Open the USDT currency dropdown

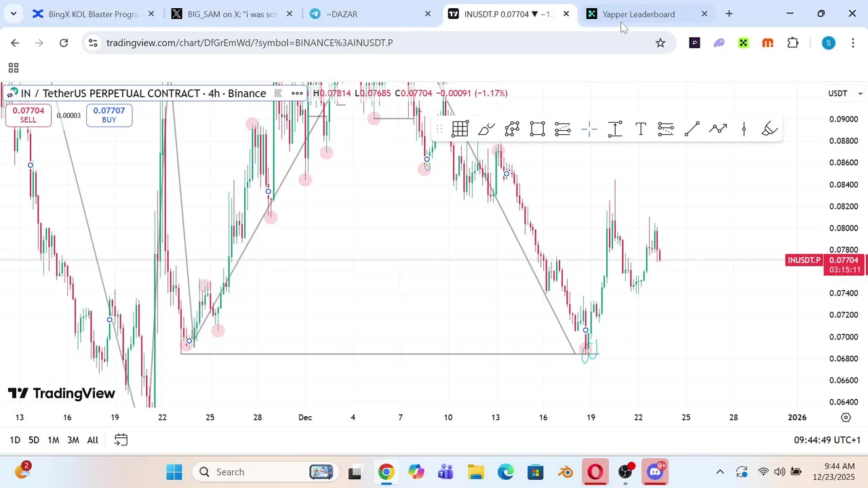[845, 94]
